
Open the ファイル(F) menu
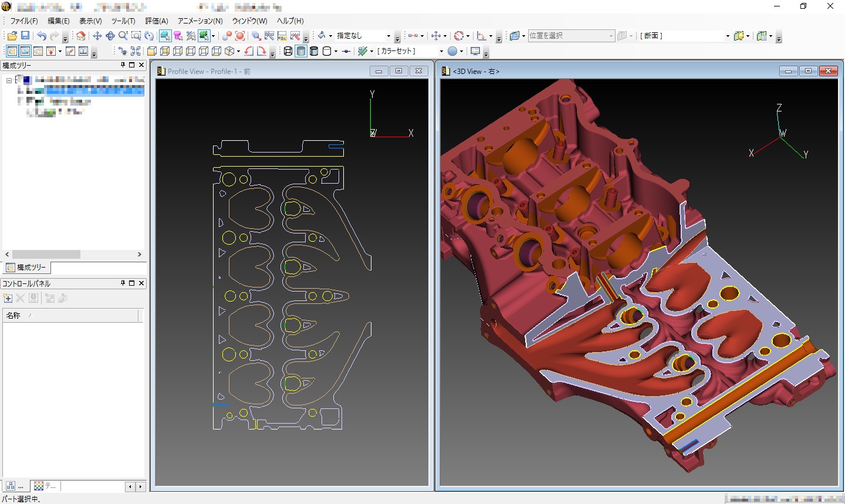click(x=24, y=21)
